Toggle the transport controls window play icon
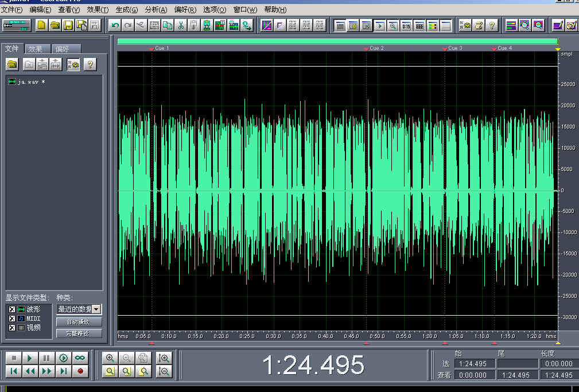Image resolution: width=579 pixels, height=392 pixels. pyautogui.click(x=380, y=25)
